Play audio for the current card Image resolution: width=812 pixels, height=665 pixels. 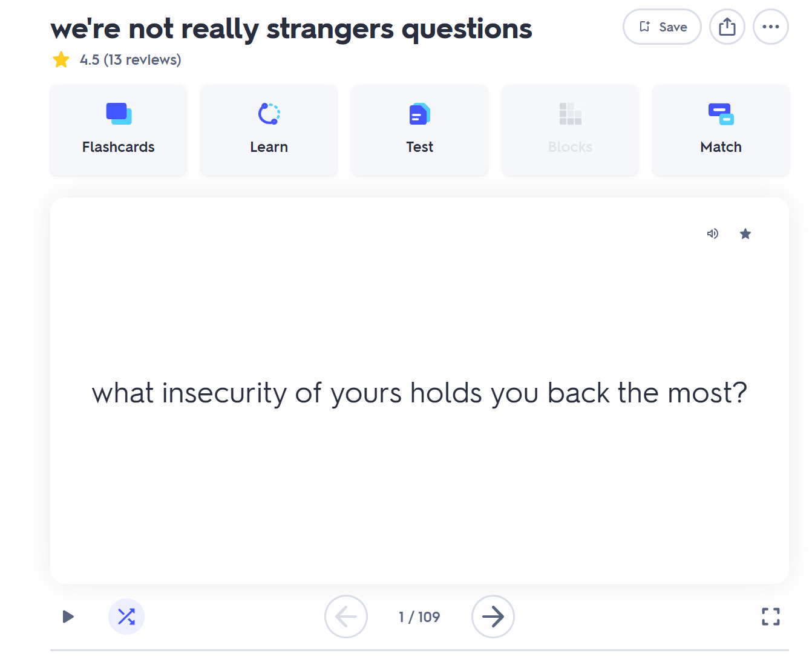pyautogui.click(x=713, y=234)
